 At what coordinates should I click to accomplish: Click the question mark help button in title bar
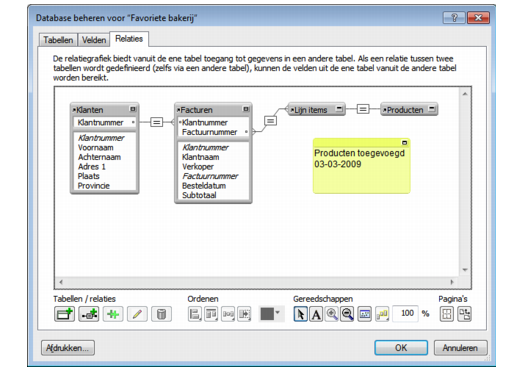point(454,18)
